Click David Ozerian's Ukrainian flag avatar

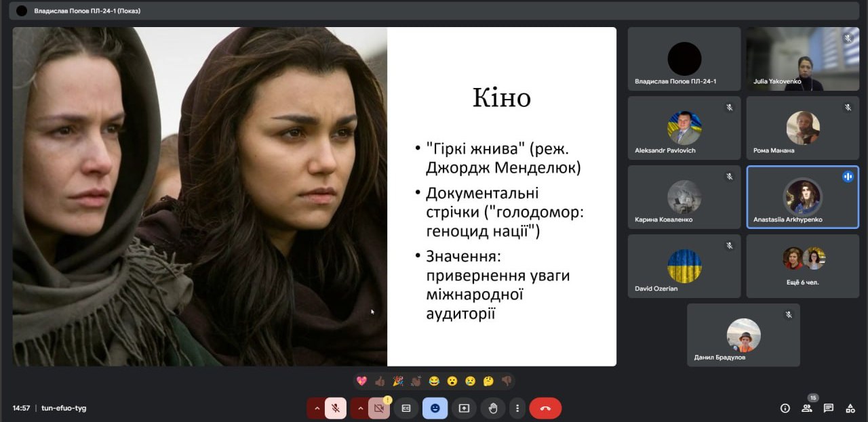tap(684, 266)
